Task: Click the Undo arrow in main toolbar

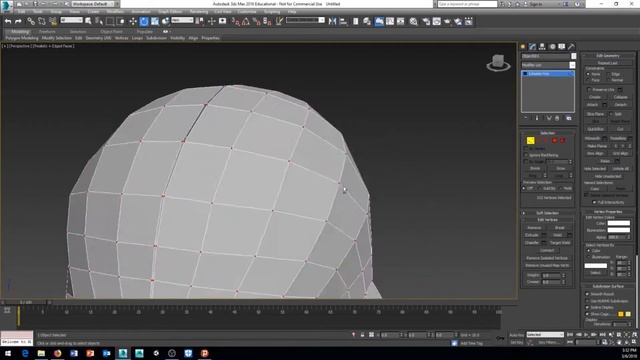Action: [x=8, y=21]
